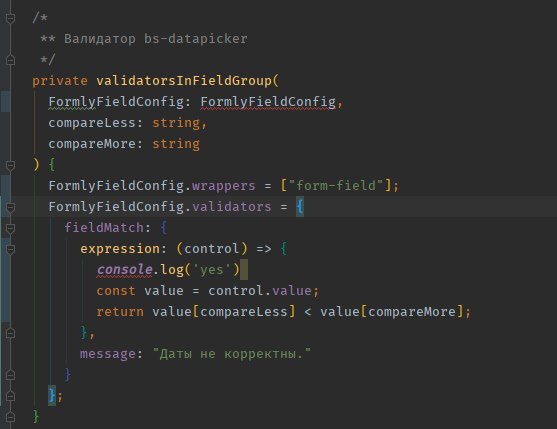Fold the function body at the ') {' line
Screen dimensions: 557x429
[x=10, y=165]
